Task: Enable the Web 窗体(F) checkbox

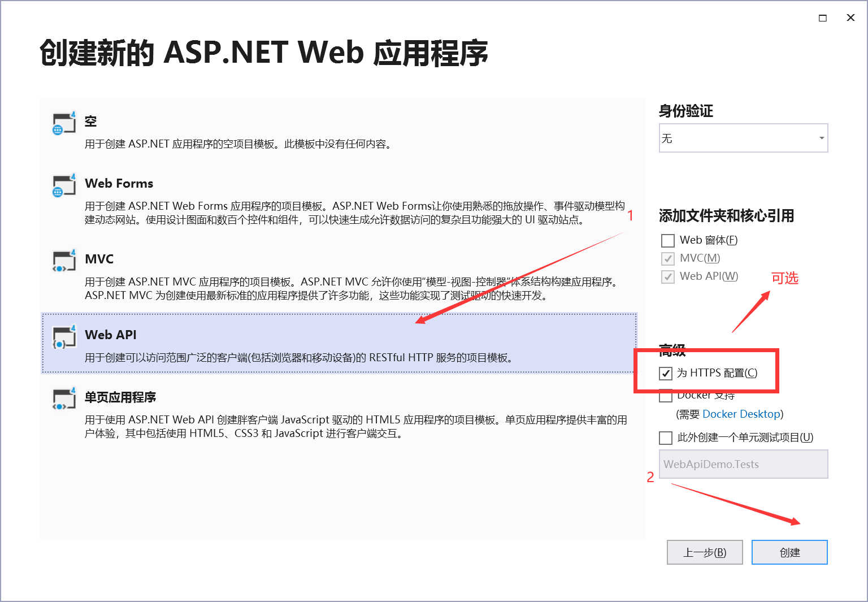Action: coord(668,240)
